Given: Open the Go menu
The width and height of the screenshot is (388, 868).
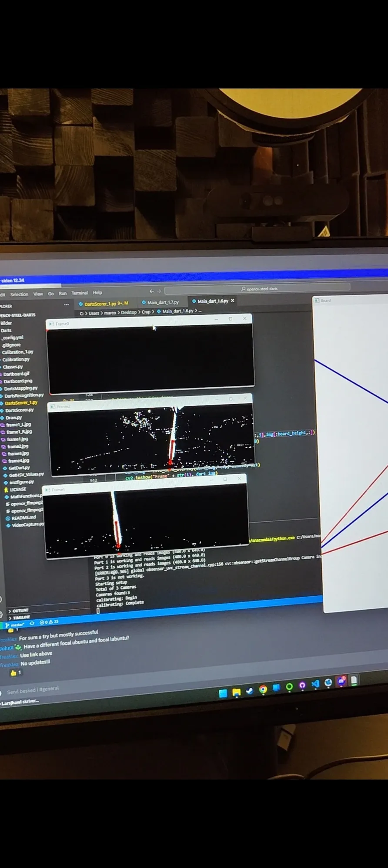Looking at the screenshot, I should click(51, 294).
